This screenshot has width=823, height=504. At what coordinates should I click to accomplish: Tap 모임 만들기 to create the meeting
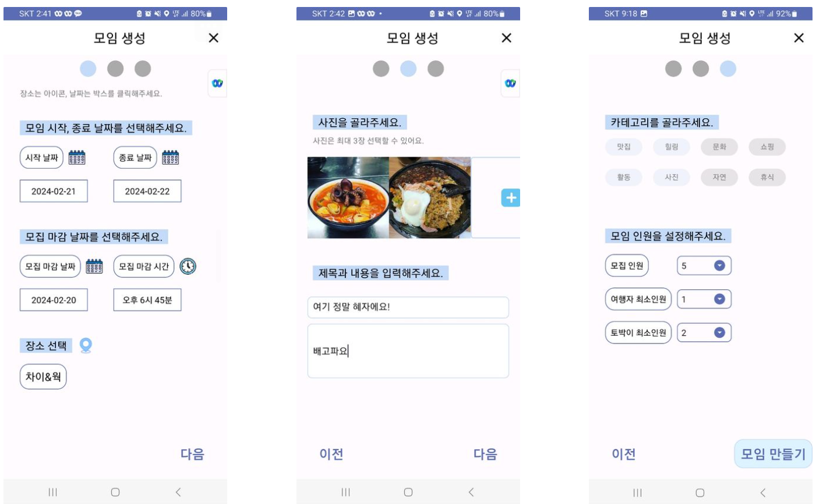(773, 454)
